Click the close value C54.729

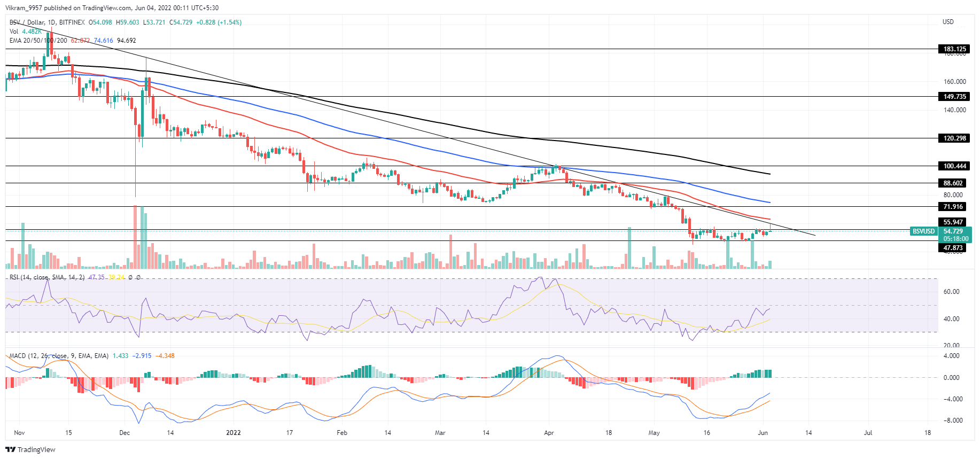tap(181, 22)
